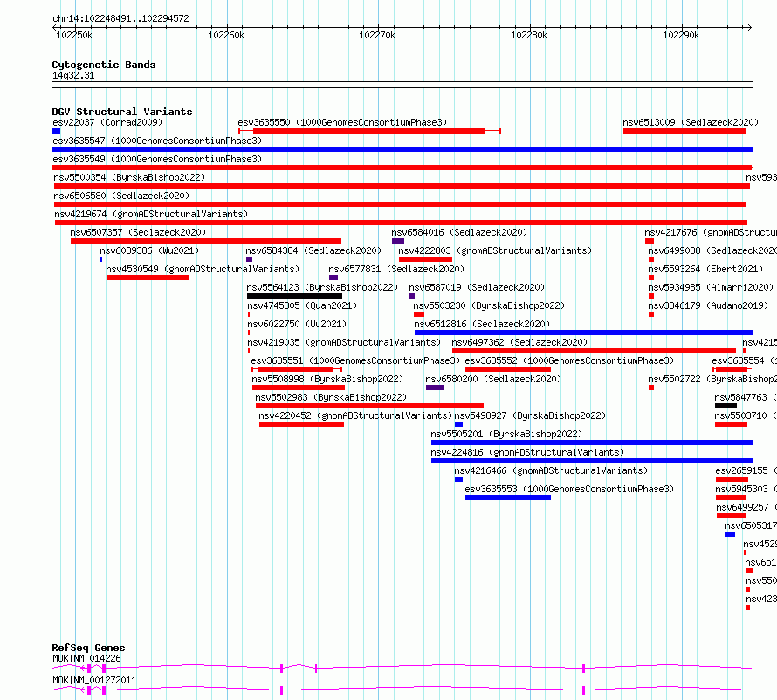The image size is (777, 700).
Task: Select nsv6506580 (Sedlazeck2020) label
Action: click(x=121, y=196)
